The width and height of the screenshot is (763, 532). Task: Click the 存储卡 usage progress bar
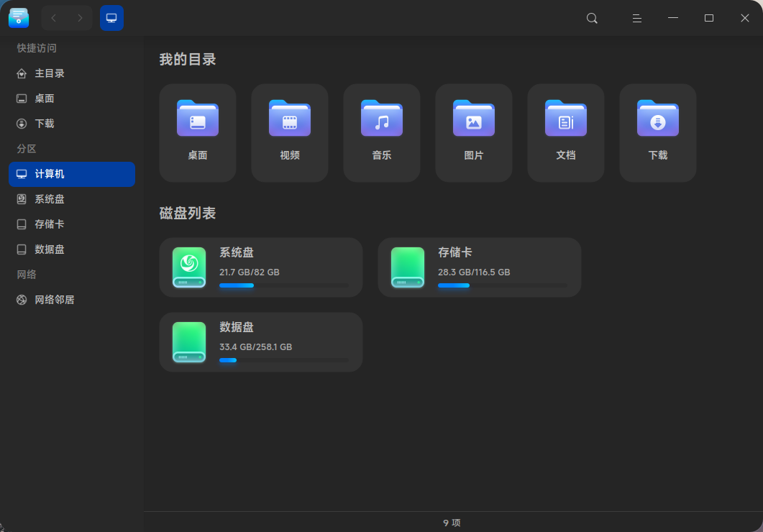(x=503, y=285)
